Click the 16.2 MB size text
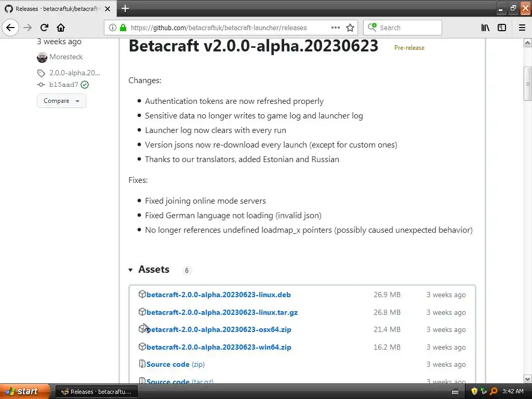 (x=387, y=347)
